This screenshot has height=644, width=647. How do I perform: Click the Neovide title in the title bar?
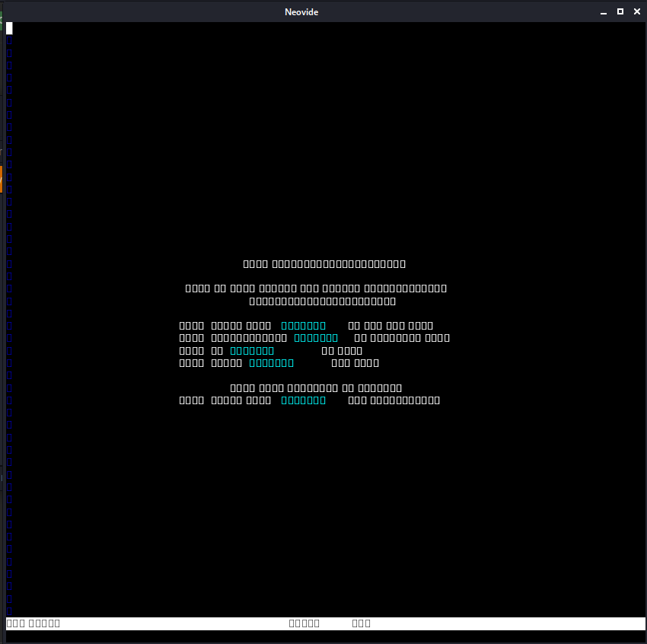[x=301, y=11]
